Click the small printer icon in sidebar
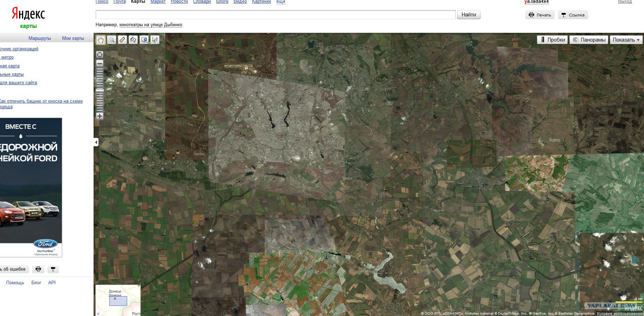644x316 pixels. (38, 269)
